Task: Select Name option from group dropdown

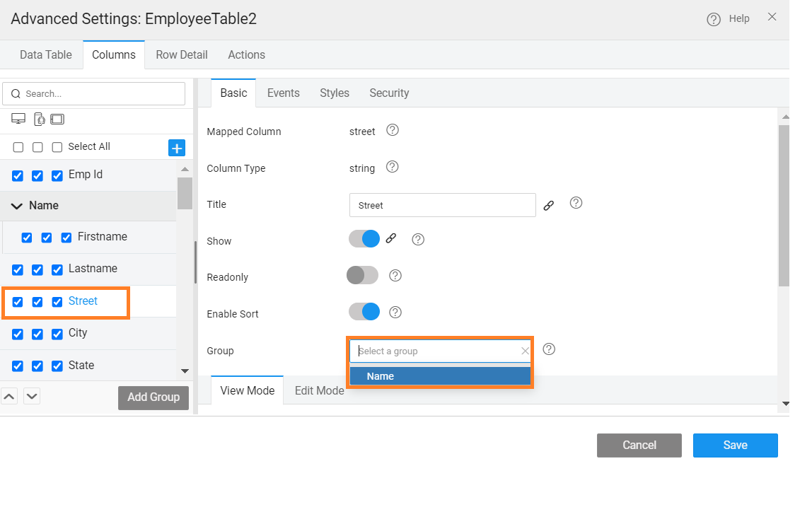Action: click(440, 376)
